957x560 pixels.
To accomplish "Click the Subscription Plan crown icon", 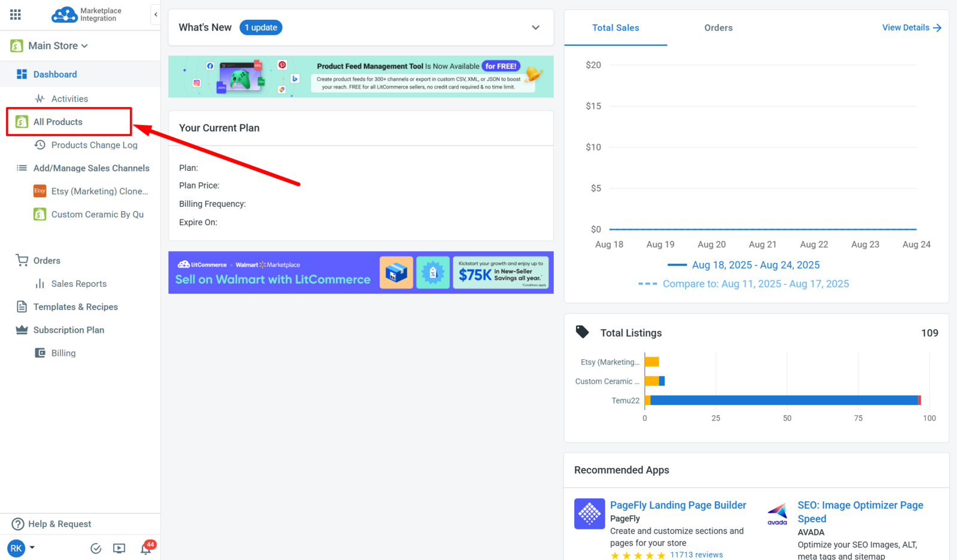I will pos(22,329).
